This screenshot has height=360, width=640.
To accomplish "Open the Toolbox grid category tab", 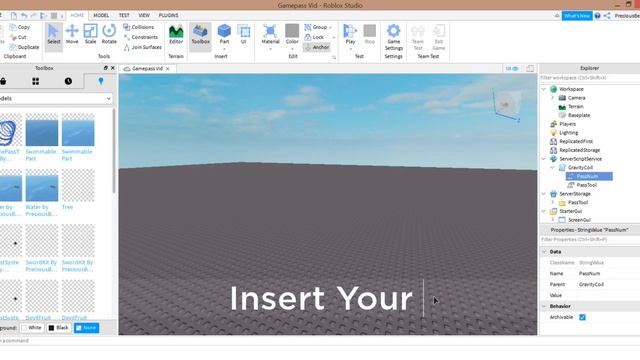I will (x=36, y=81).
